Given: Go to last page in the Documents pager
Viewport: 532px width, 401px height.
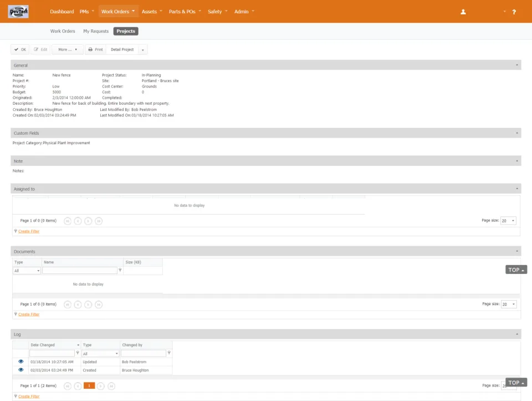Looking at the screenshot, I should (x=99, y=304).
